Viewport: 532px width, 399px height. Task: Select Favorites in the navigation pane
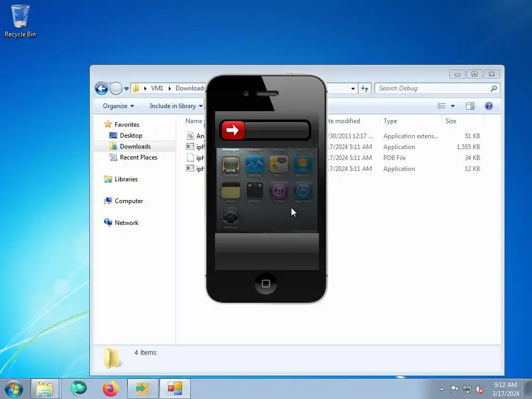127,125
